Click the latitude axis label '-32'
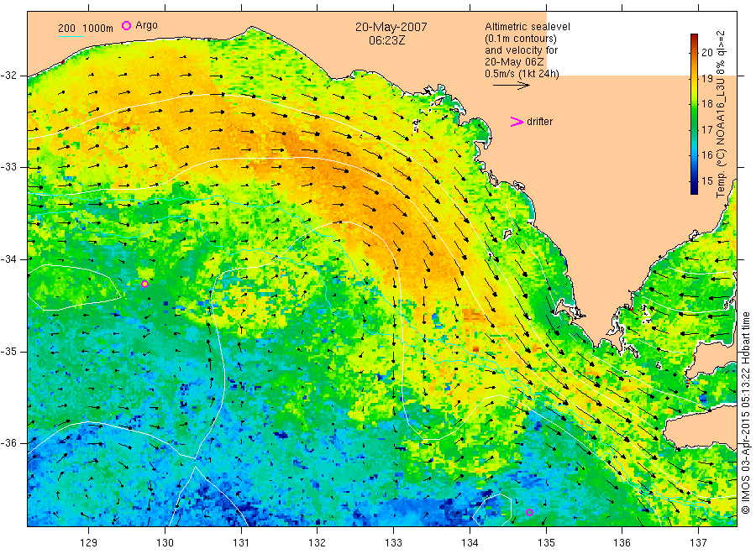756x554 pixels. (8, 76)
